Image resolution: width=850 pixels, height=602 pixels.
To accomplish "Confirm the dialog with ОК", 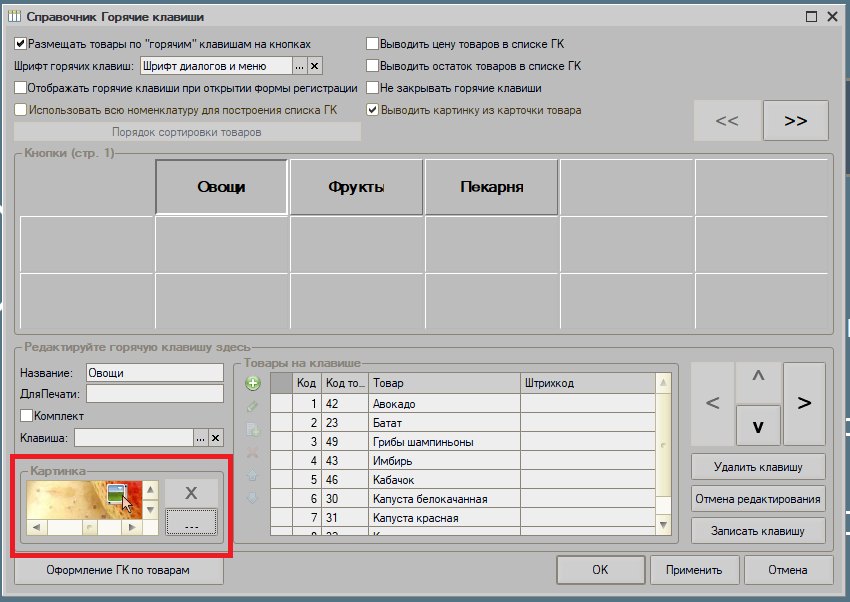I will point(601,570).
